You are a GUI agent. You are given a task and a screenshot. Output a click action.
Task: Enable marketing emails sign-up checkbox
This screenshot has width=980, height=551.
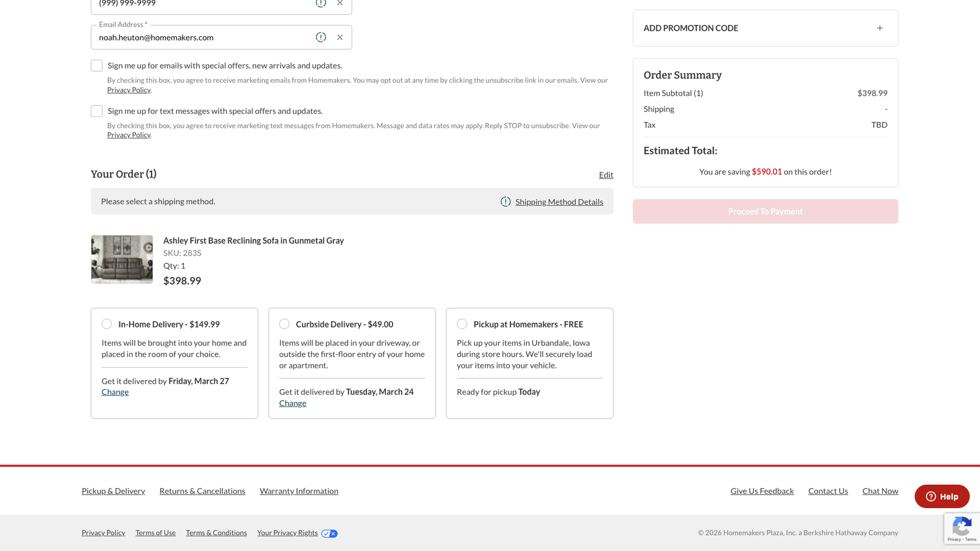pyautogui.click(x=97, y=66)
